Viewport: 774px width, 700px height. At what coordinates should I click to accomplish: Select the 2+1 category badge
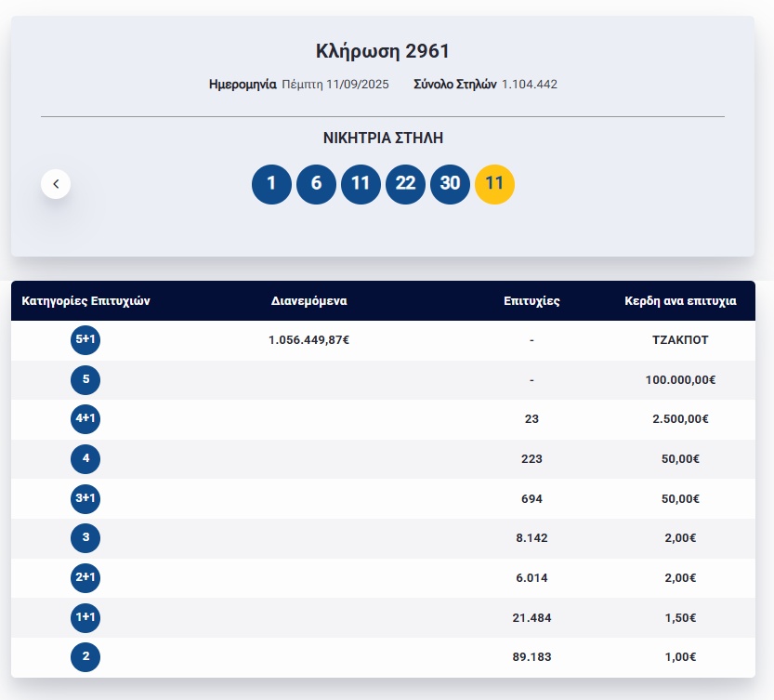[x=85, y=577]
